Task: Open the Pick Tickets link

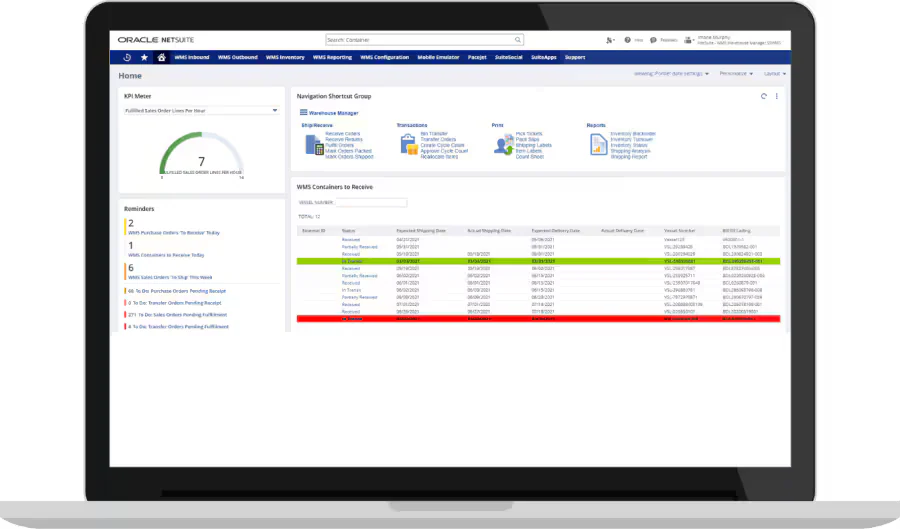Action: pos(529,134)
